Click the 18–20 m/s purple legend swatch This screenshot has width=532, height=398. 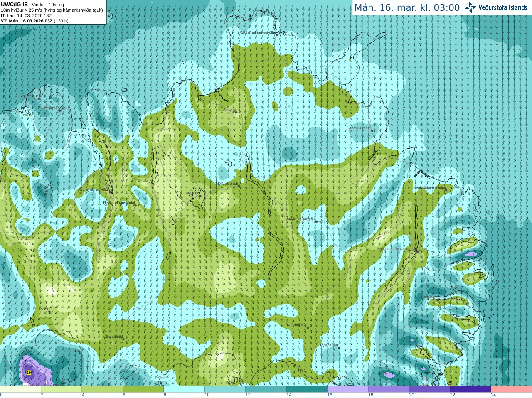pos(389,389)
